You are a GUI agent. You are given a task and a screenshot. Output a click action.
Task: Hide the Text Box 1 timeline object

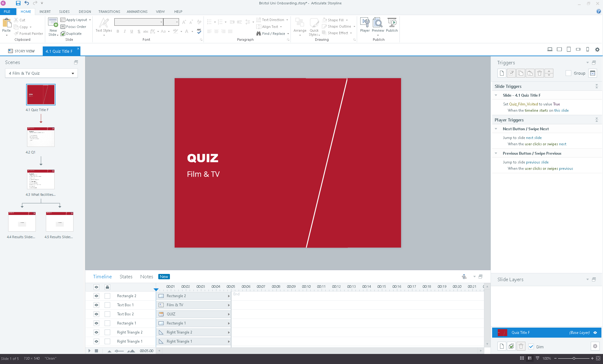point(96,305)
